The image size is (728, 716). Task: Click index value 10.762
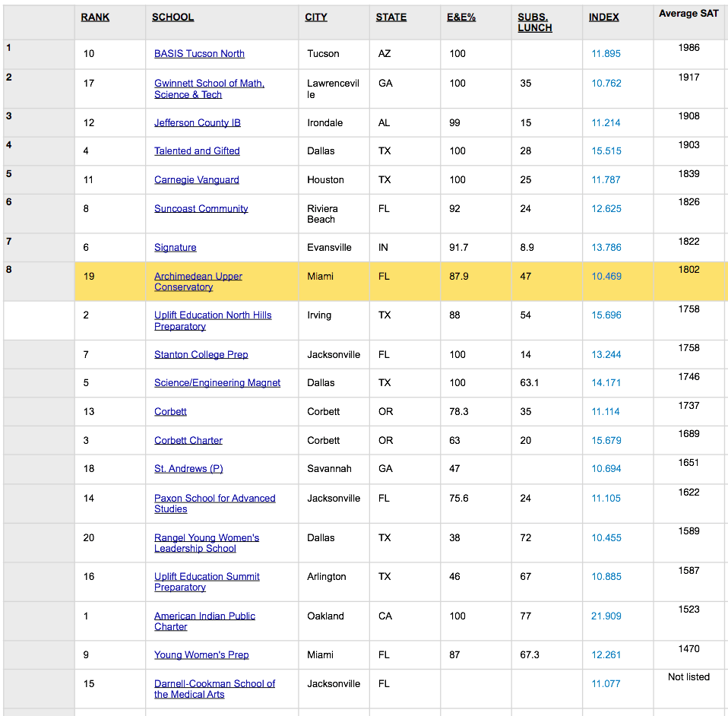606,84
